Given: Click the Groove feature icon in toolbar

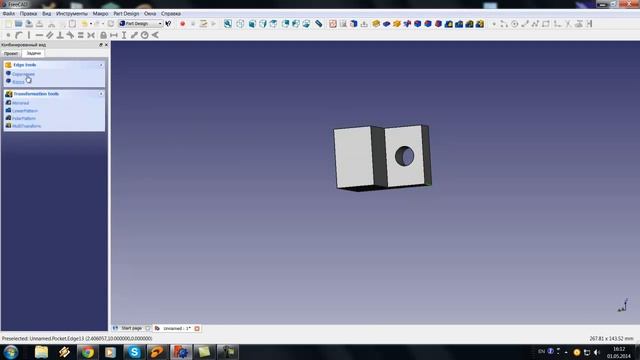Looking at the screenshot, I should 407,24.
